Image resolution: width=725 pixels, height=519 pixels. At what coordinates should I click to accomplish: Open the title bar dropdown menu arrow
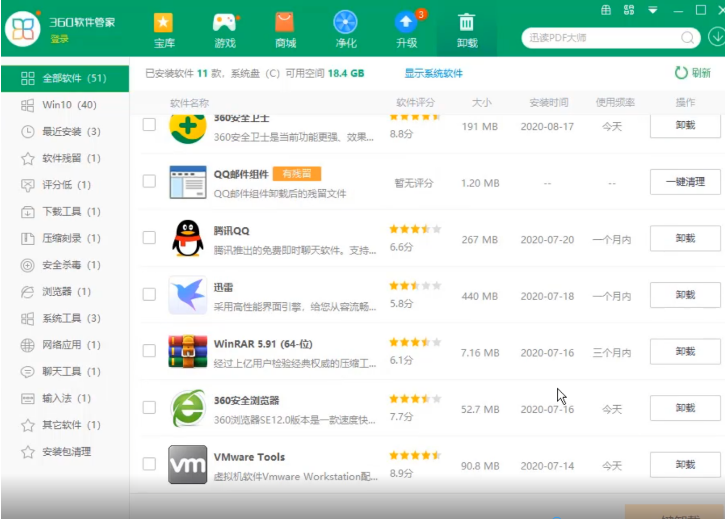pos(652,10)
